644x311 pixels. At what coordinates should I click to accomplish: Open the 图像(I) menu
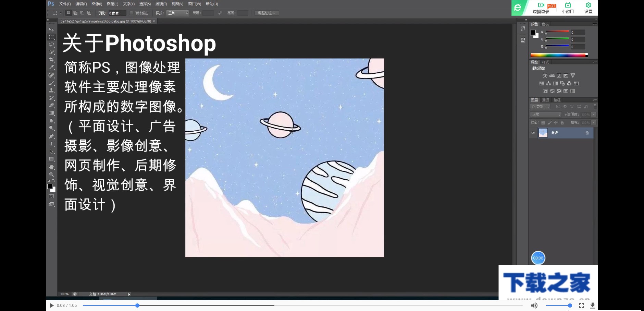click(x=97, y=4)
